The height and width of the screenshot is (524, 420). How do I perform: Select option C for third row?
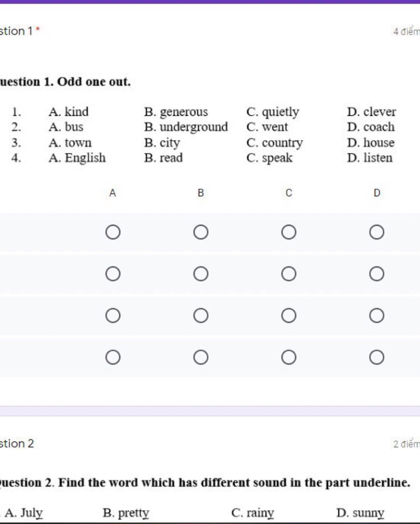[x=289, y=316]
